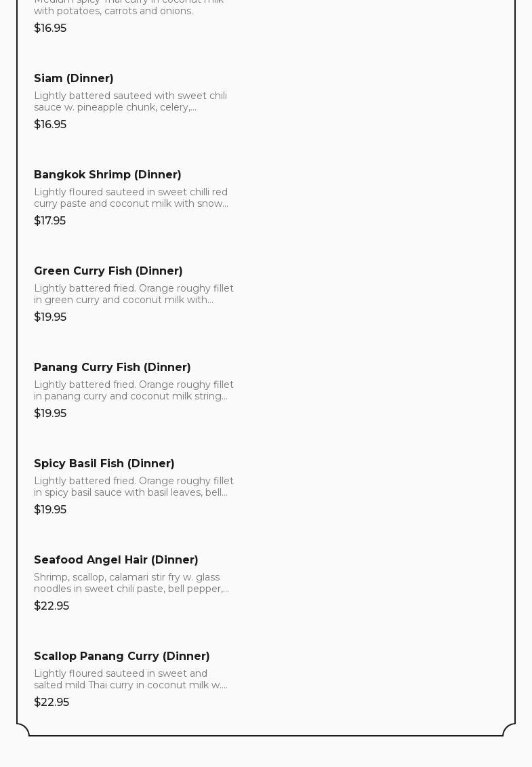532x767 pixels.
Task: Click the $17.95 price of Bangkok Shrimp
Action: click(50, 221)
